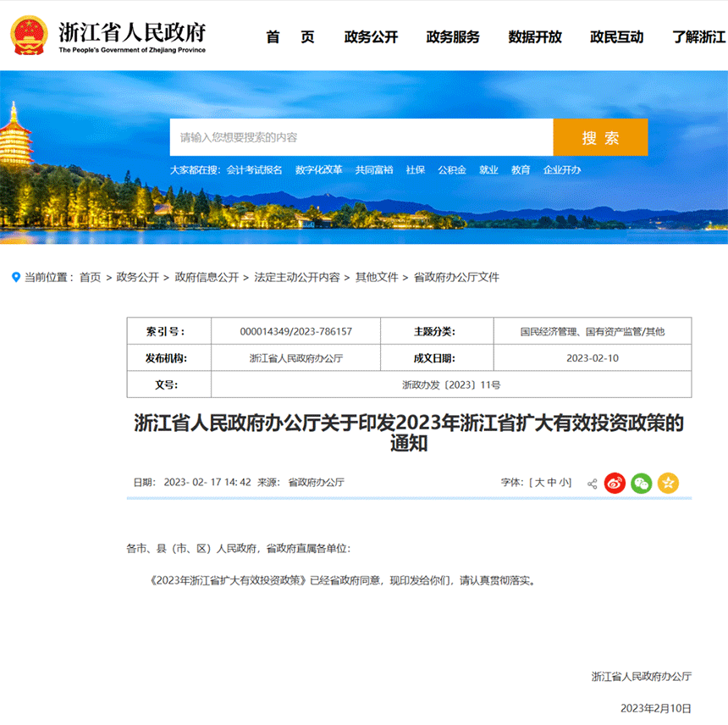The image size is (728, 725).
Task: Click the national emblem logo
Action: point(30,36)
